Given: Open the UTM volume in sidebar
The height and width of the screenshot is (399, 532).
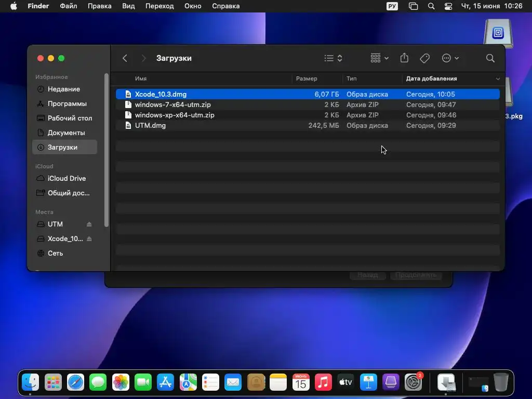Looking at the screenshot, I should (x=55, y=224).
